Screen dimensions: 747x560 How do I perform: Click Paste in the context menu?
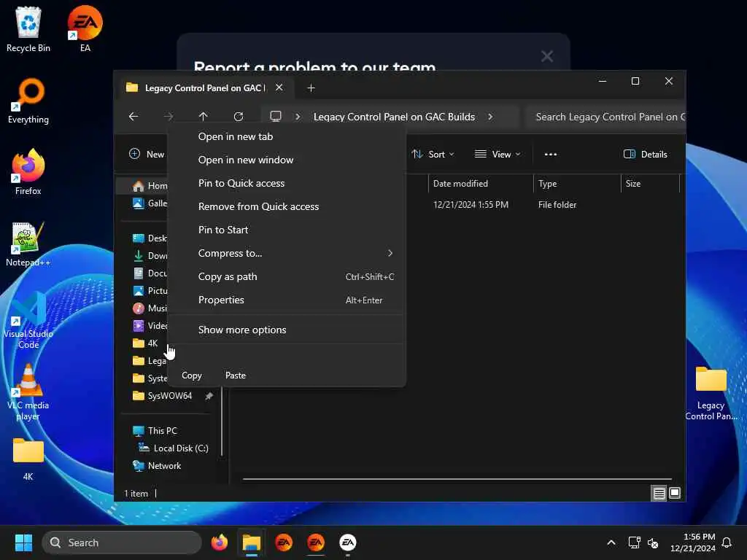coord(236,376)
